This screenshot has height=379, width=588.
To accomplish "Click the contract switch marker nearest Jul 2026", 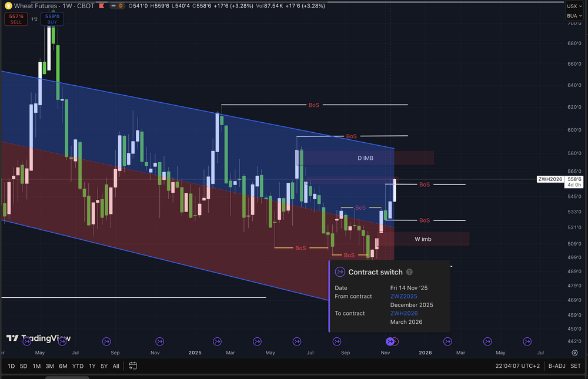I will point(527,341).
